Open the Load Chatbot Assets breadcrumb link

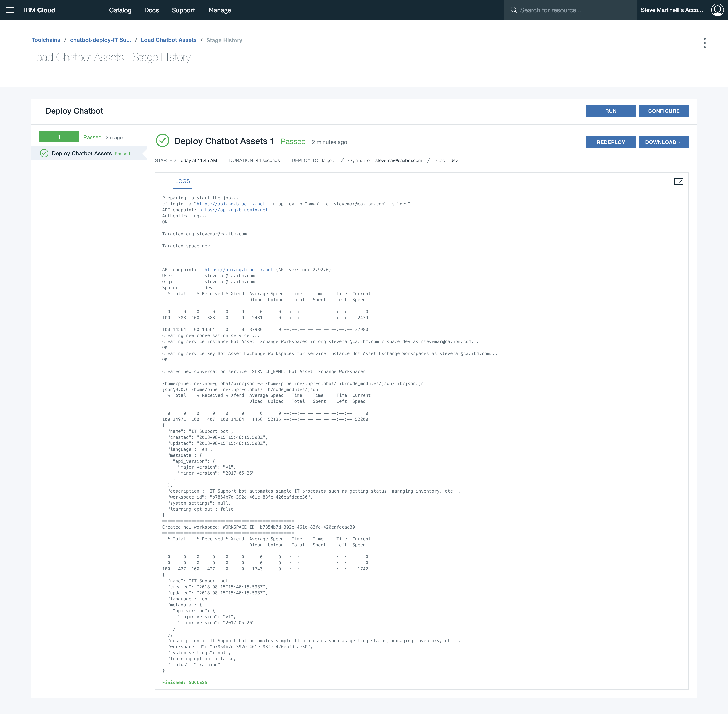click(168, 40)
